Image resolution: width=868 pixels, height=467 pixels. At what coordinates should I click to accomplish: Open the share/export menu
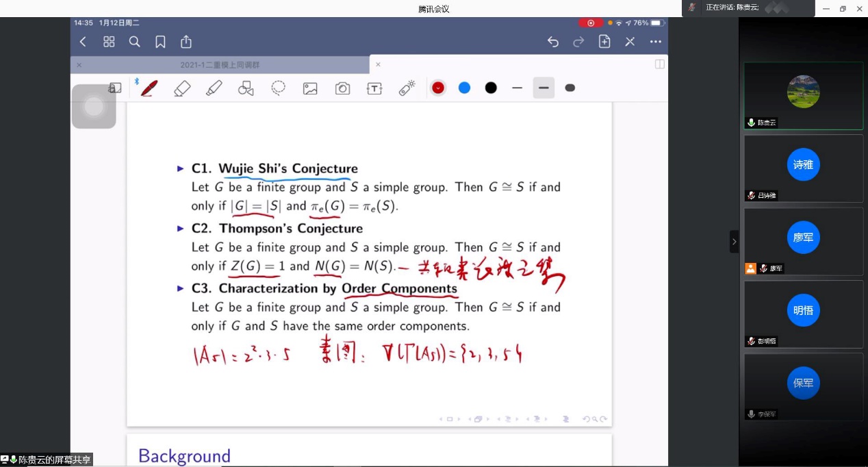[x=186, y=42]
